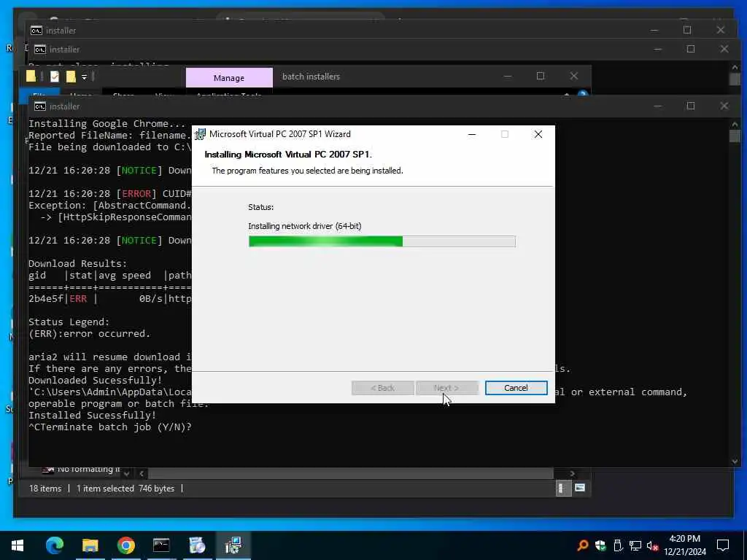
Task: Maximize the batch installers Explorer window
Action: coord(541,76)
